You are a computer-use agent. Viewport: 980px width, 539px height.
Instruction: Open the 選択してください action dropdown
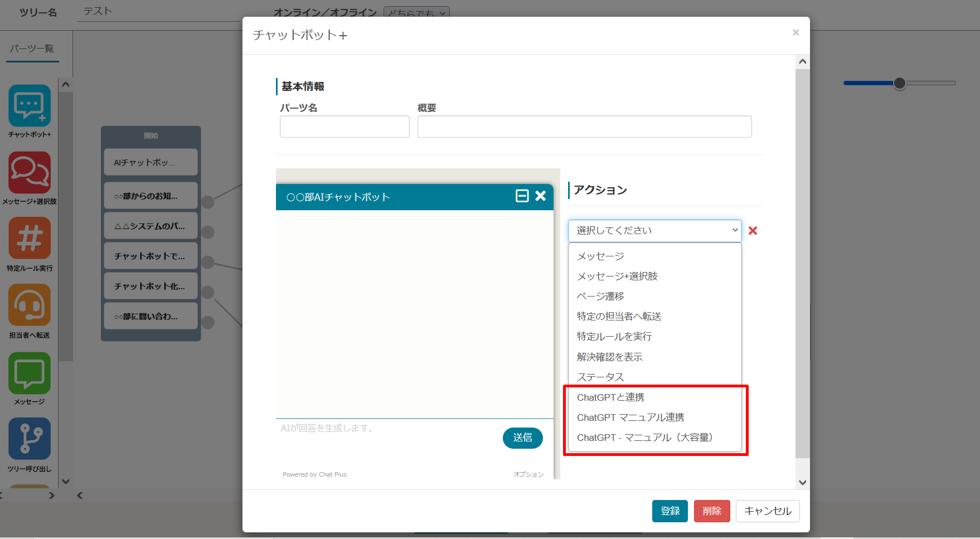[x=654, y=231]
